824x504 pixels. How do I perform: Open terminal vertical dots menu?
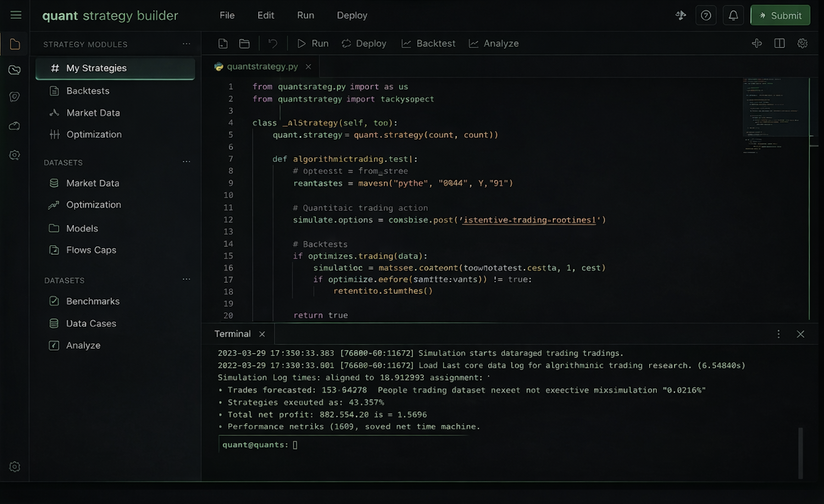pos(778,334)
